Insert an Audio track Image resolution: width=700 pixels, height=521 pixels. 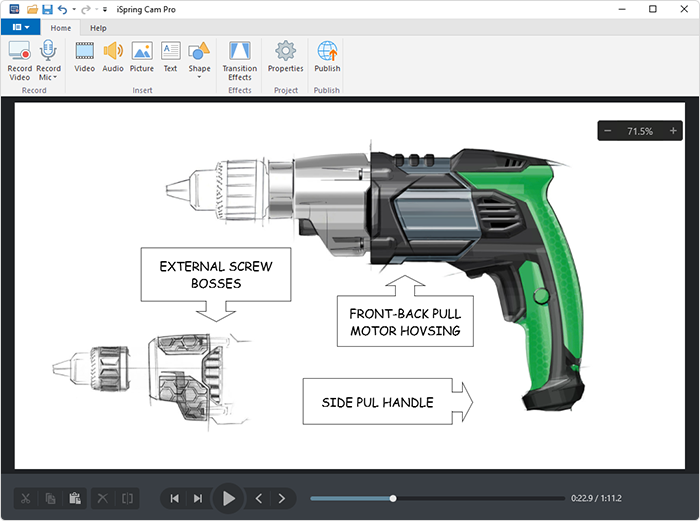click(x=113, y=56)
